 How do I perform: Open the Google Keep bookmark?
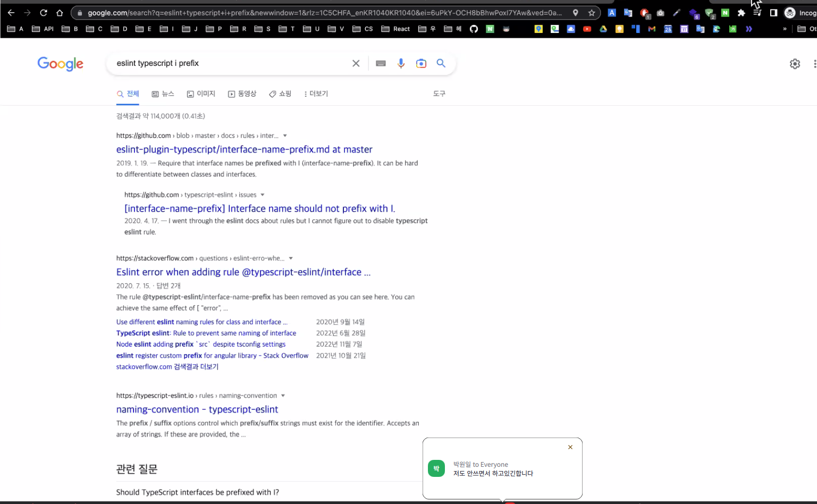pos(619,29)
